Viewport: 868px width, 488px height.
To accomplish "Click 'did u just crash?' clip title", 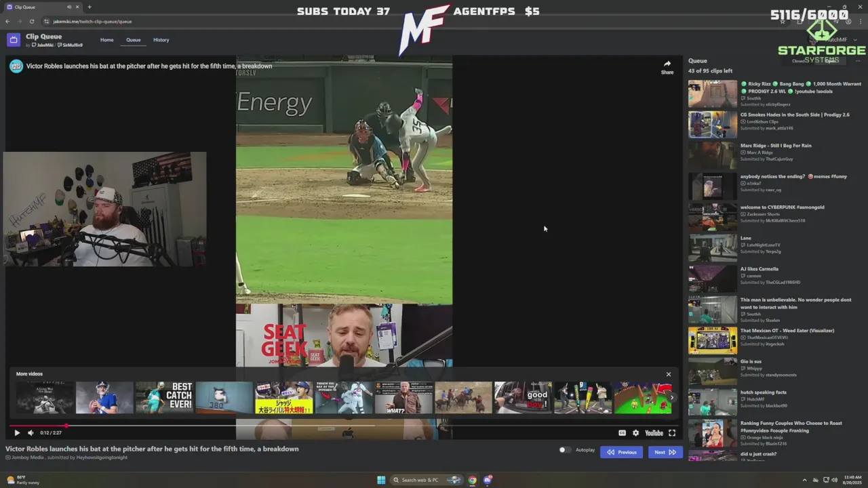I will click(x=758, y=454).
